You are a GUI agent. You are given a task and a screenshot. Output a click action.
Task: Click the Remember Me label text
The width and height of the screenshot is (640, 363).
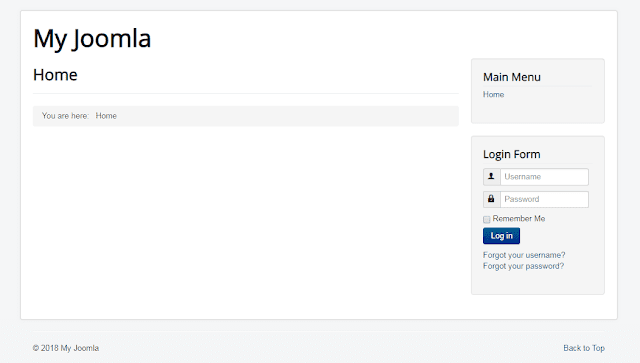519,218
